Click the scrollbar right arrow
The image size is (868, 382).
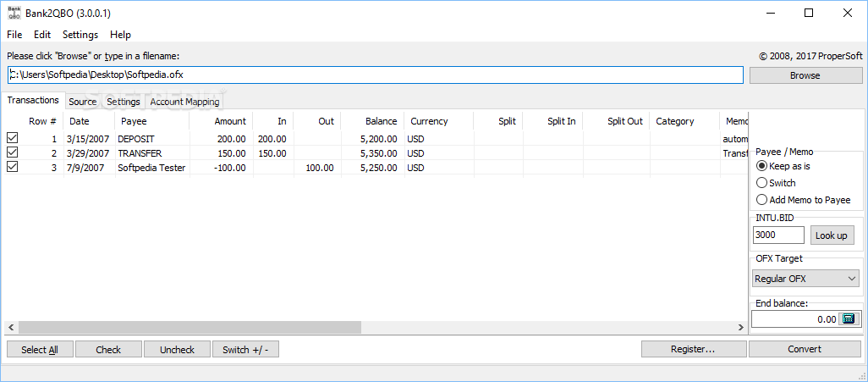pos(741,328)
